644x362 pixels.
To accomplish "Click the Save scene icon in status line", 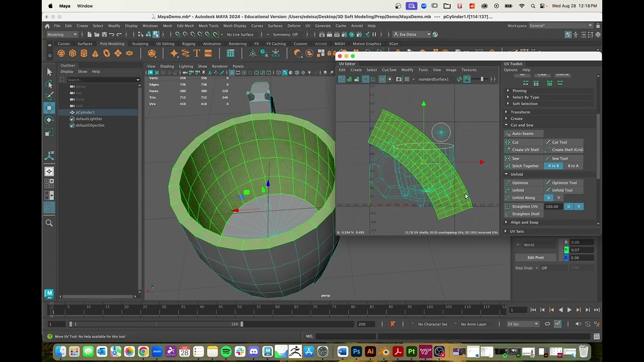I will (104, 34).
